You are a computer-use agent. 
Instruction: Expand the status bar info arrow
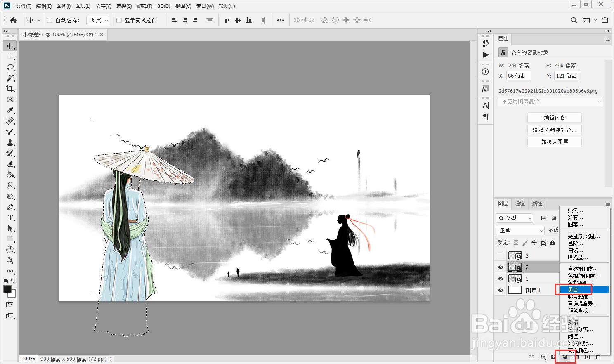(111, 359)
